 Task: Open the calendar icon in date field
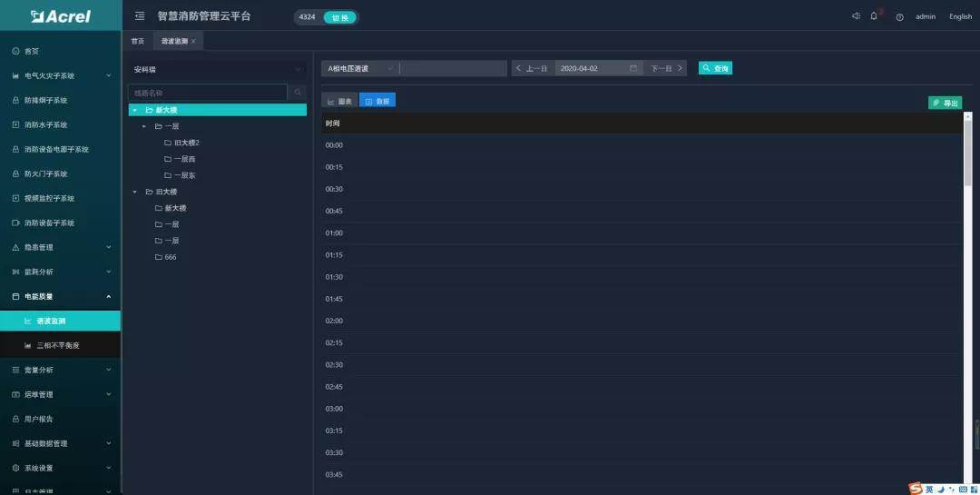coord(633,68)
